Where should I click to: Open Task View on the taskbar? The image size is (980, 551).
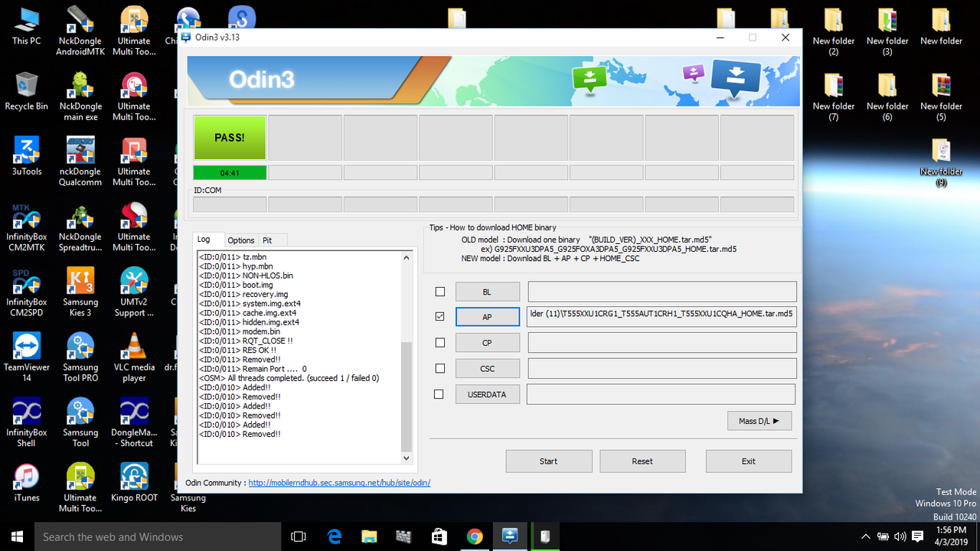coord(299,536)
